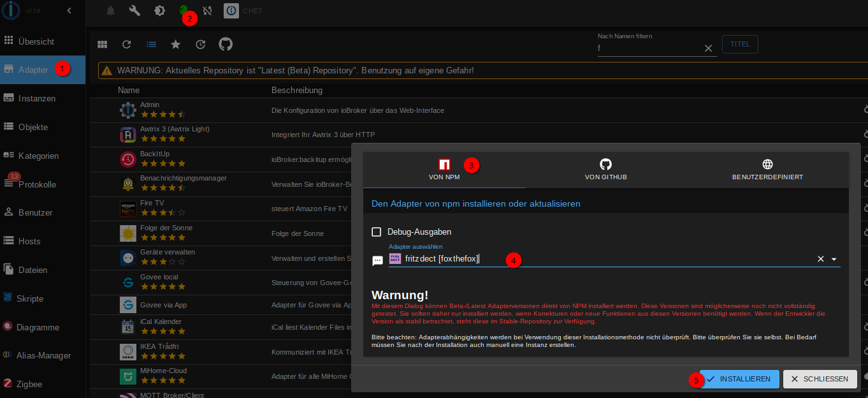Refresh the adapter list

point(127,45)
